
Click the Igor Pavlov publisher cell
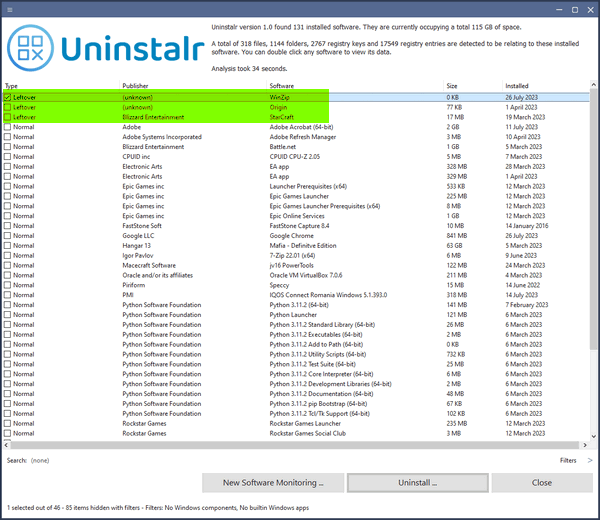[x=137, y=256]
